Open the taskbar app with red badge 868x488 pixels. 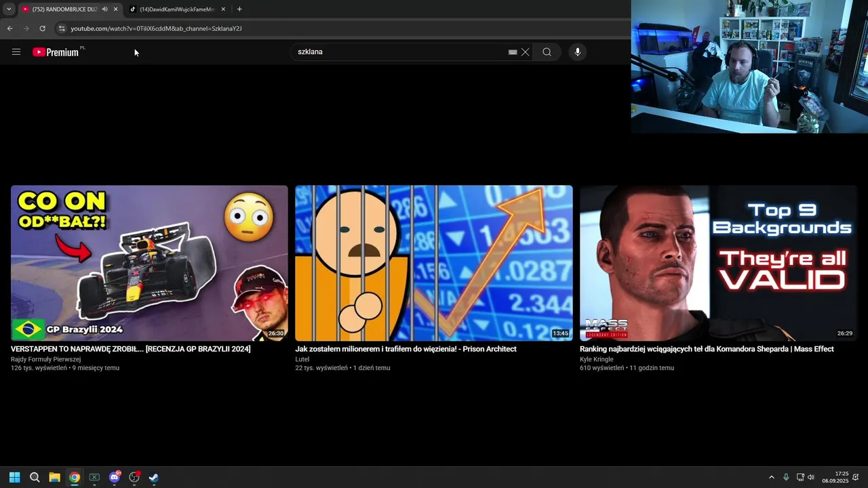pyautogui.click(x=134, y=477)
